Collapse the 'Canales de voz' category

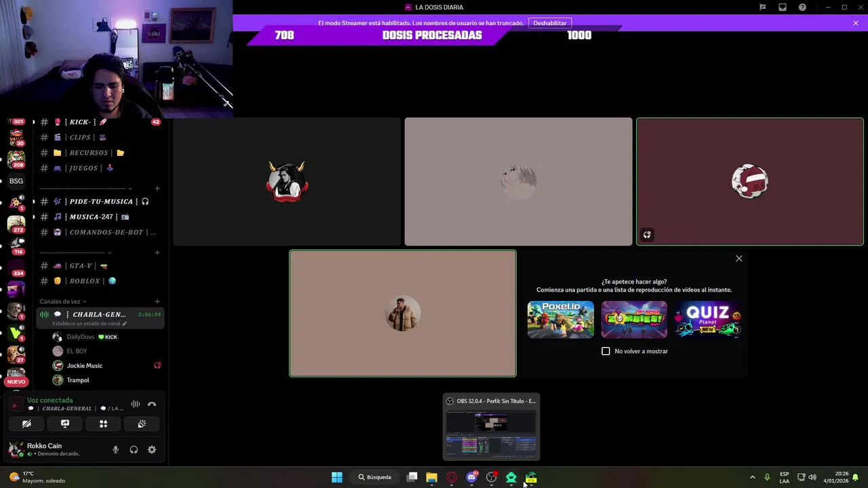tap(63, 302)
